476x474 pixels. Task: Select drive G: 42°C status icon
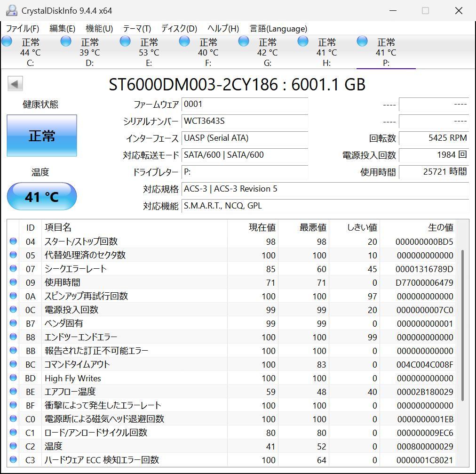tap(244, 41)
